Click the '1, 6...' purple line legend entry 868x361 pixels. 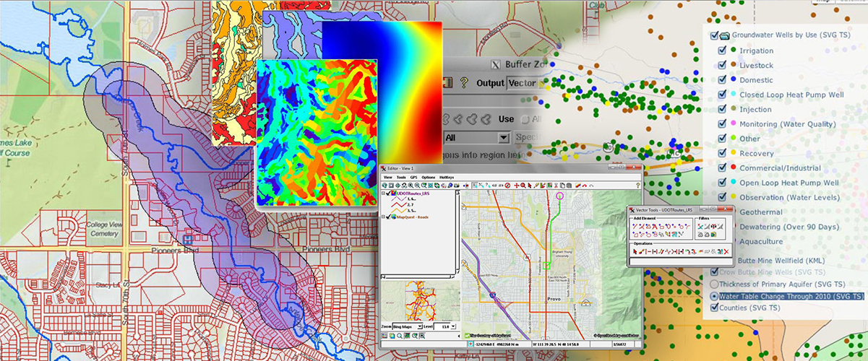coord(404,199)
